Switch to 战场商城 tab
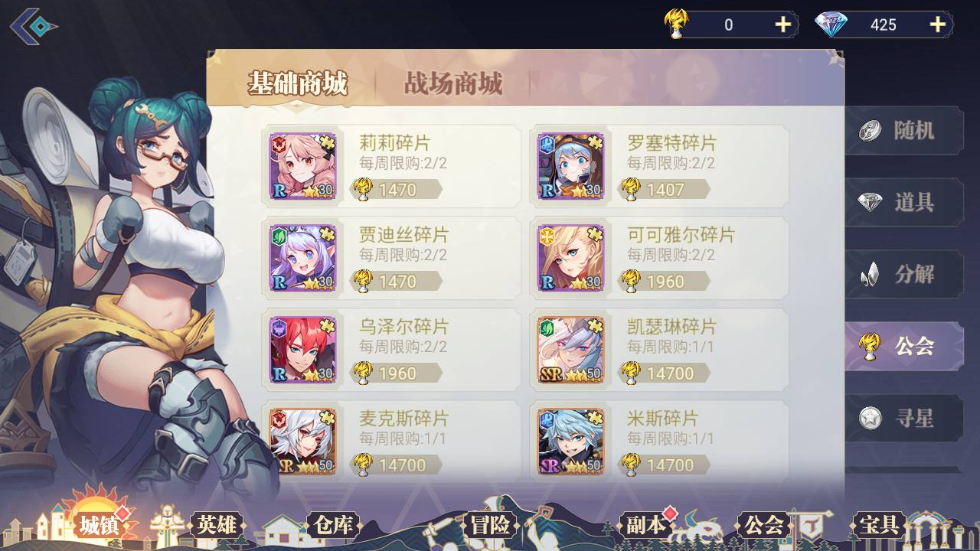The image size is (980, 551). [x=453, y=83]
